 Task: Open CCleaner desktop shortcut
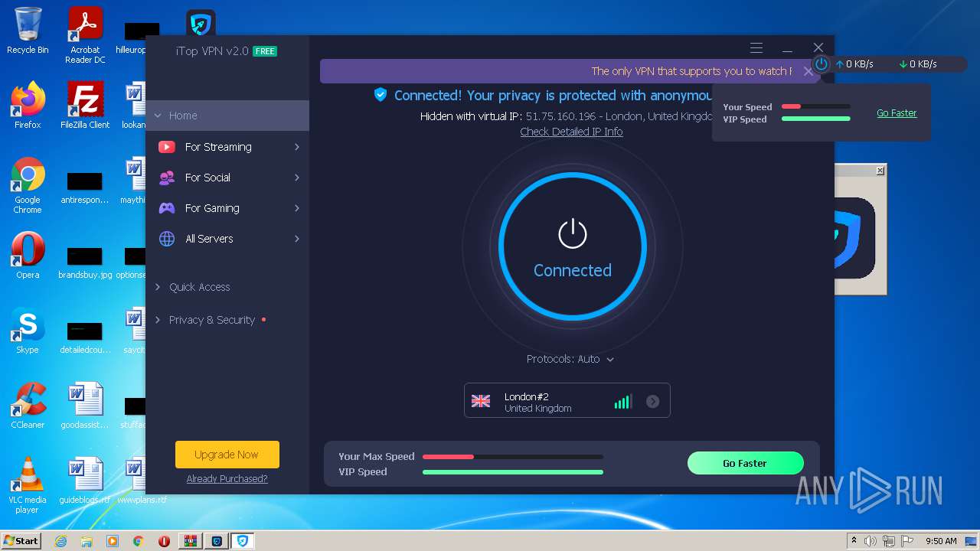click(28, 406)
